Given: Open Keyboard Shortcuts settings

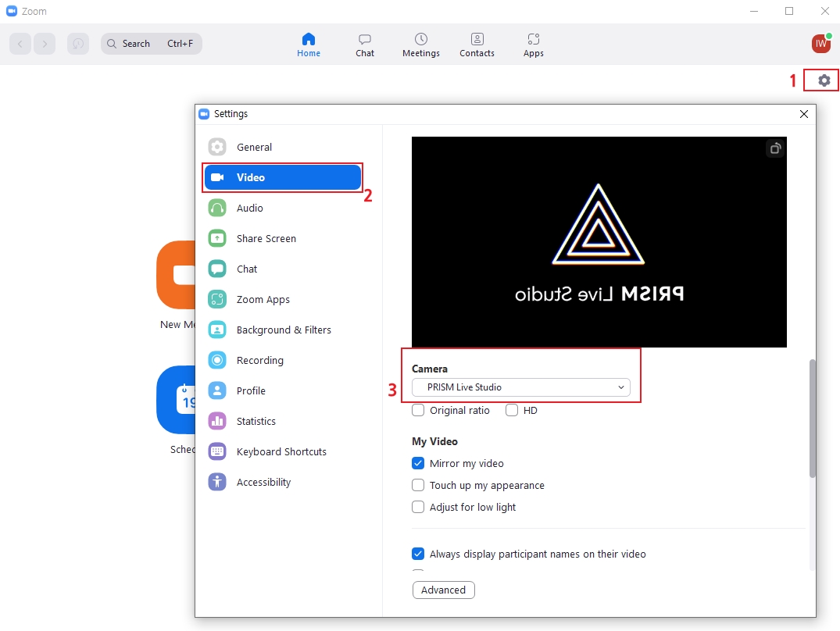Looking at the screenshot, I should (x=282, y=451).
